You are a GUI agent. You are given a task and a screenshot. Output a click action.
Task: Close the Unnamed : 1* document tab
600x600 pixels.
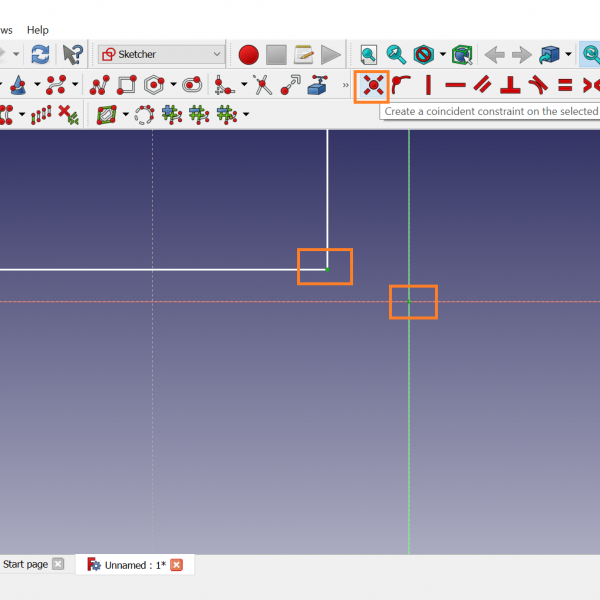click(177, 565)
